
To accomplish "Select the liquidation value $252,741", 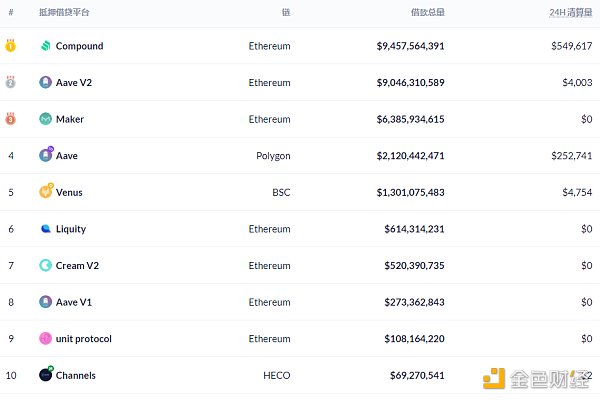I will (x=572, y=156).
